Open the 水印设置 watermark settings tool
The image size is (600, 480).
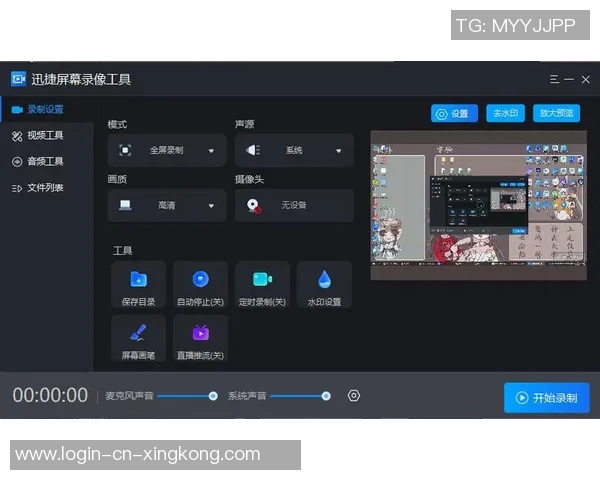324,285
